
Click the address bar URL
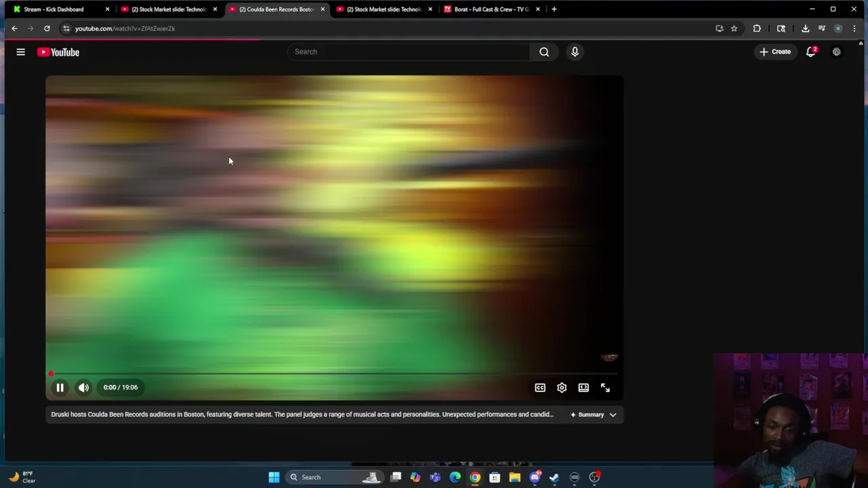pos(125,28)
